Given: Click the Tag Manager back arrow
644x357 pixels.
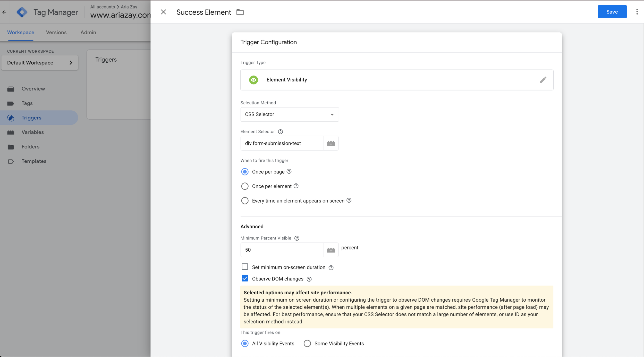Looking at the screenshot, I should [x=4, y=12].
